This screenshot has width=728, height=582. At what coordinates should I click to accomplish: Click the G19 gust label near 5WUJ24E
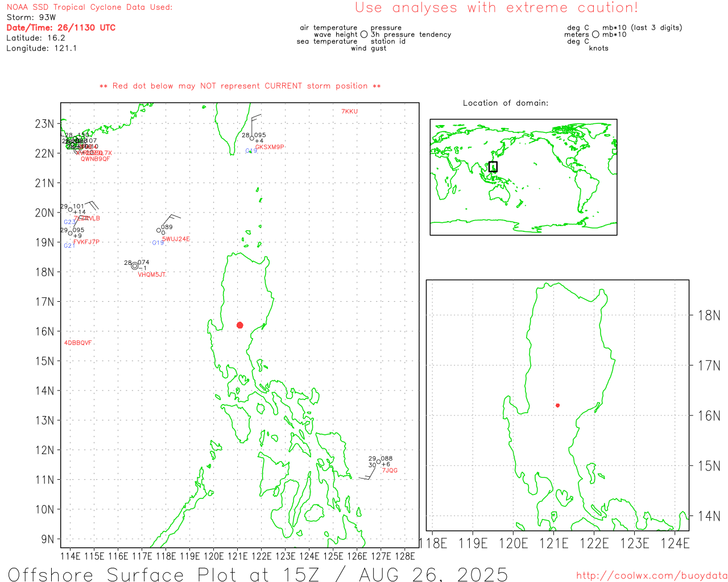pos(158,243)
